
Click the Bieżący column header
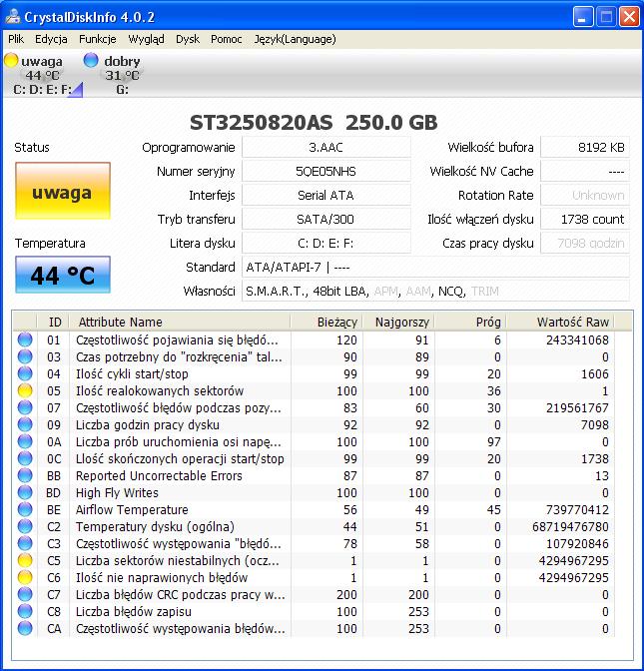click(x=326, y=322)
